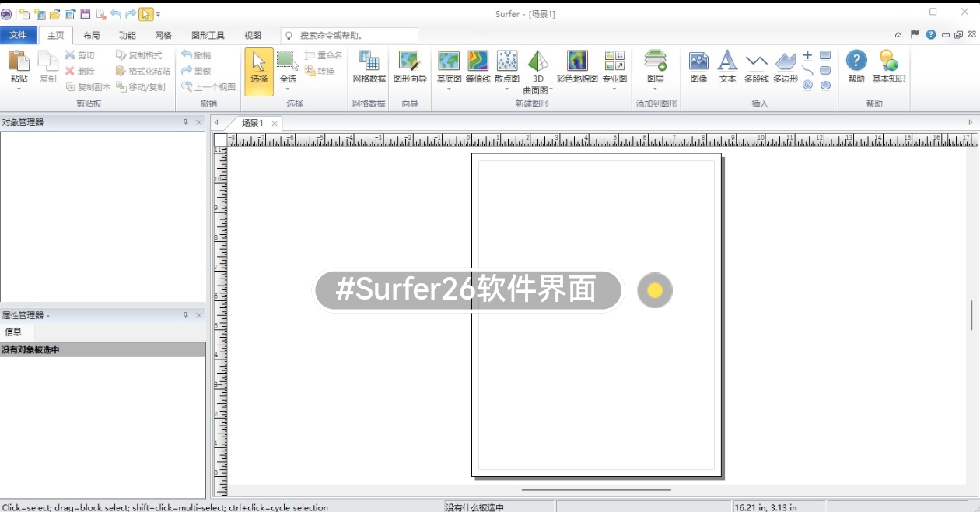Select the 场景1 document tab
This screenshot has width=980, height=512.
(x=253, y=123)
